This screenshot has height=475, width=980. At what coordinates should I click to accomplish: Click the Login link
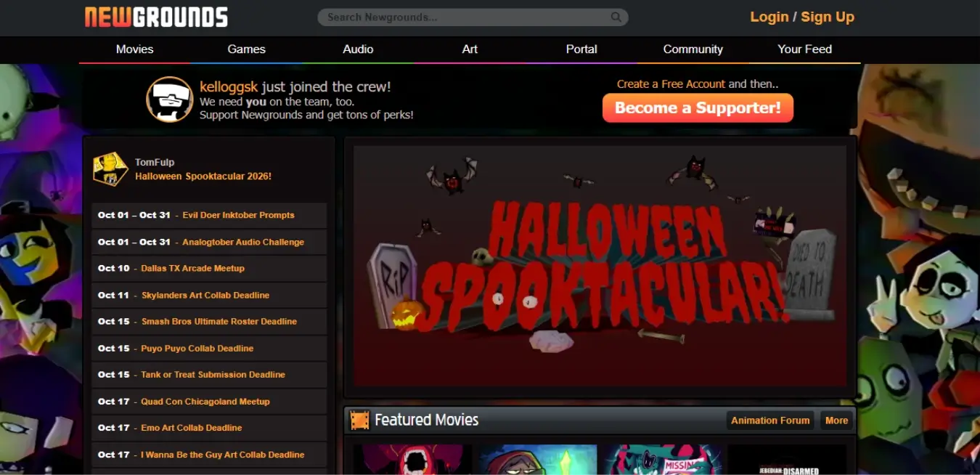pos(769,17)
